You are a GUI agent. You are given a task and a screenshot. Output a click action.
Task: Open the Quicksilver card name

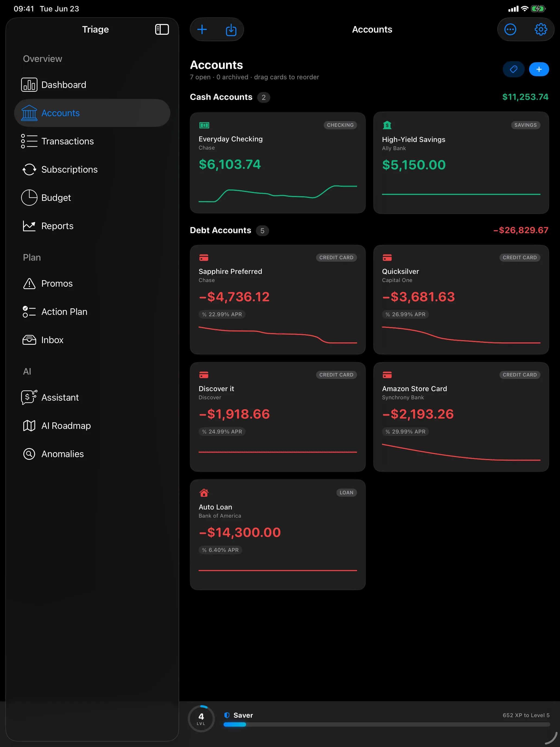(400, 271)
